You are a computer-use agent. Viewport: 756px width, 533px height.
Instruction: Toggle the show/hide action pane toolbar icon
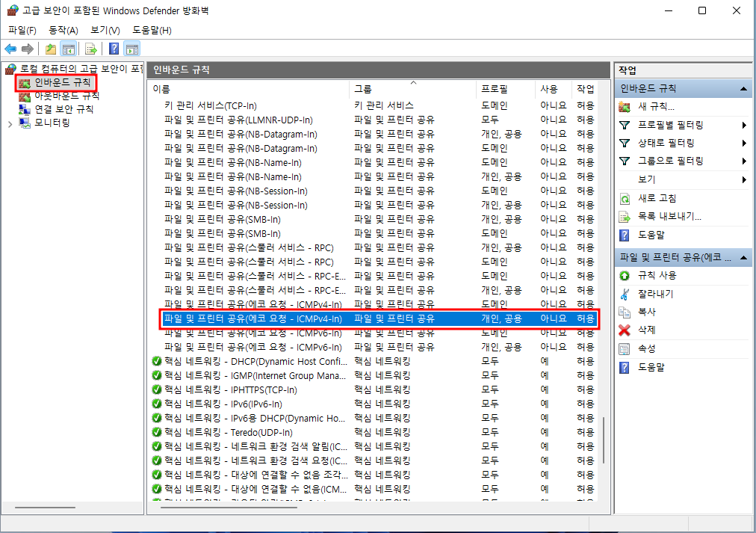click(132, 49)
